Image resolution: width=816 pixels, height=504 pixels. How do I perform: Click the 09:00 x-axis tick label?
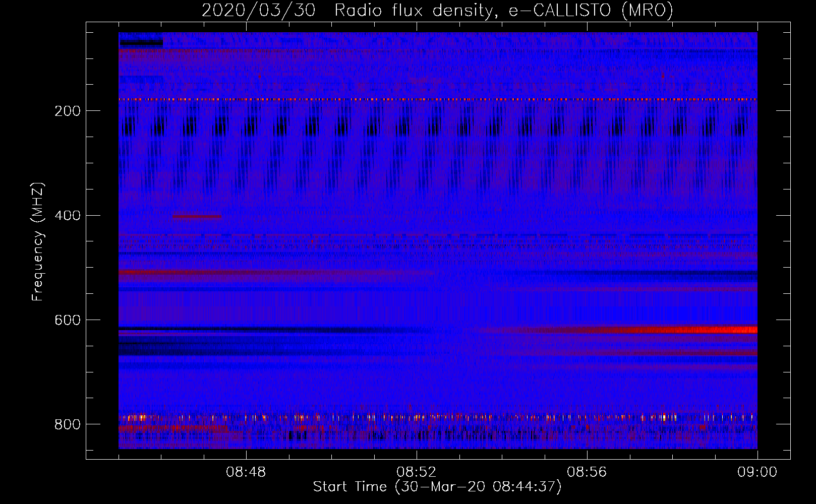tap(757, 472)
